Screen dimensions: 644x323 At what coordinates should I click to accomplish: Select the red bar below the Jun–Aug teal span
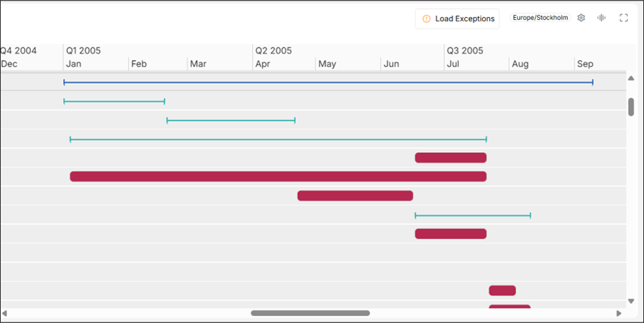tap(451, 234)
